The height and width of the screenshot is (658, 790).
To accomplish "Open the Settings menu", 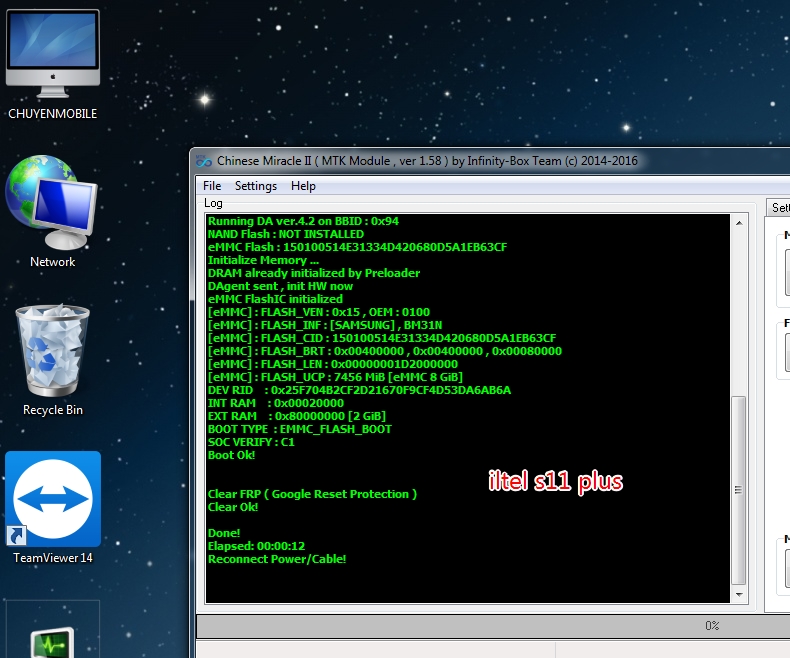I will click(x=255, y=186).
